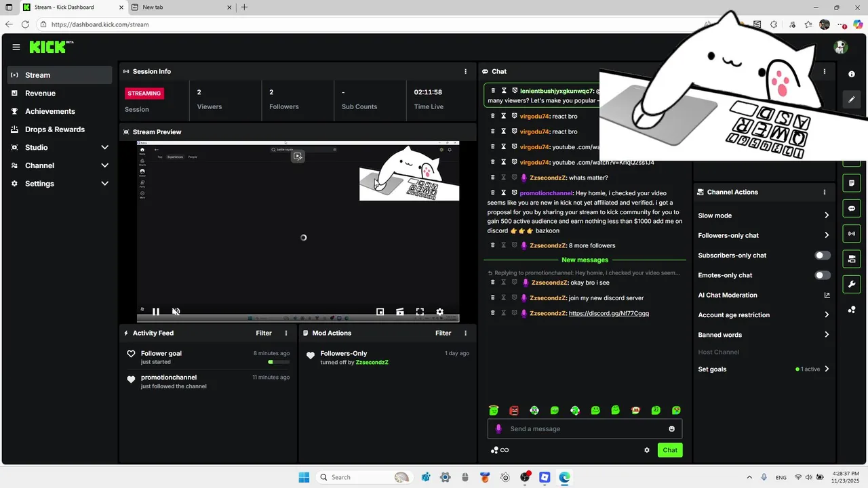Open Activity Feed kebab menu

(286, 333)
